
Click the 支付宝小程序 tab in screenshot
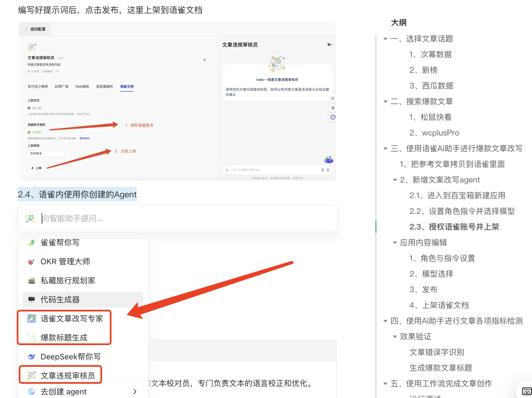(x=38, y=86)
